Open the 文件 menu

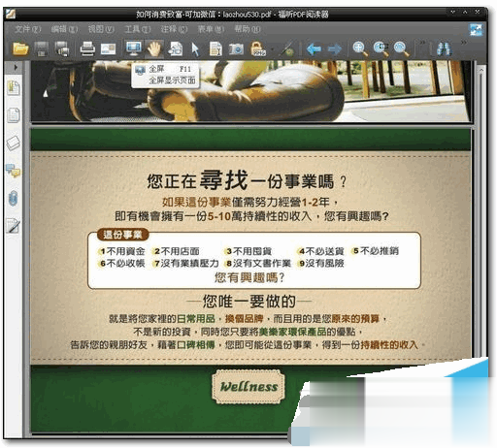(27, 29)
